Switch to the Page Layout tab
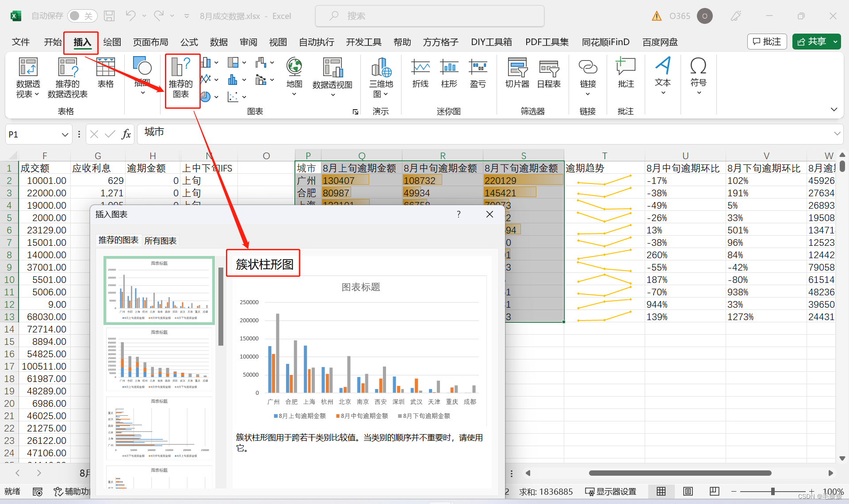 (x=151, y=42)
